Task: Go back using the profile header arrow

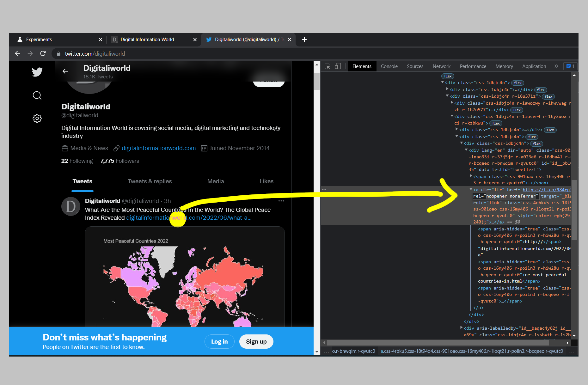Action: 65,71
